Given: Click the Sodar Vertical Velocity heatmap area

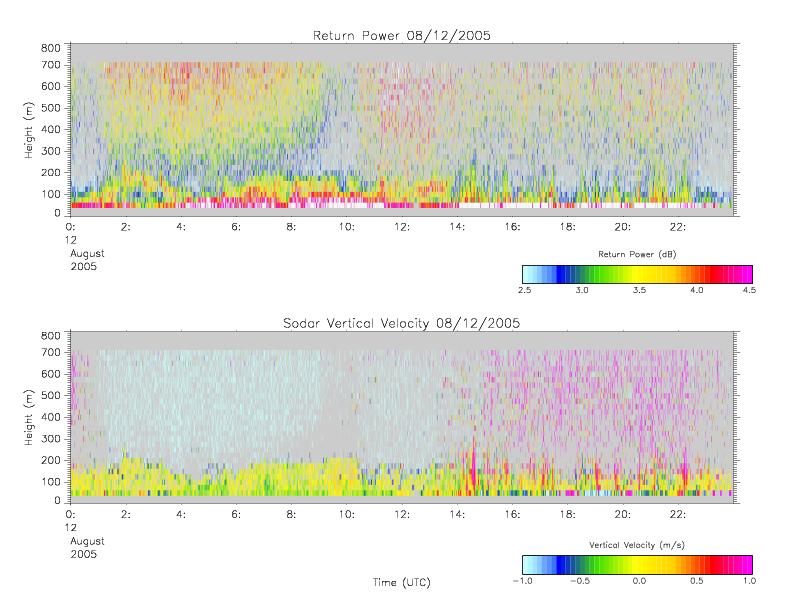Looking at the screenshot, I should tap(402, 417).
